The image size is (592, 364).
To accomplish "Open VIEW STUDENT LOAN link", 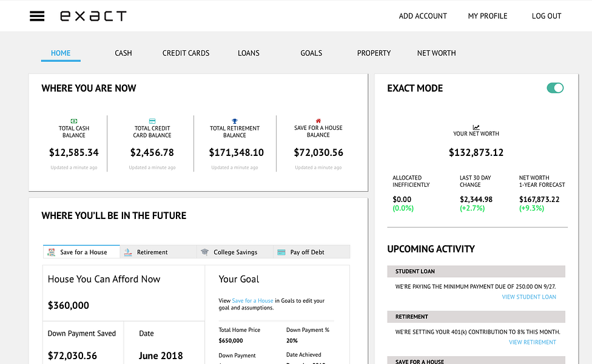I will point(529,297).
